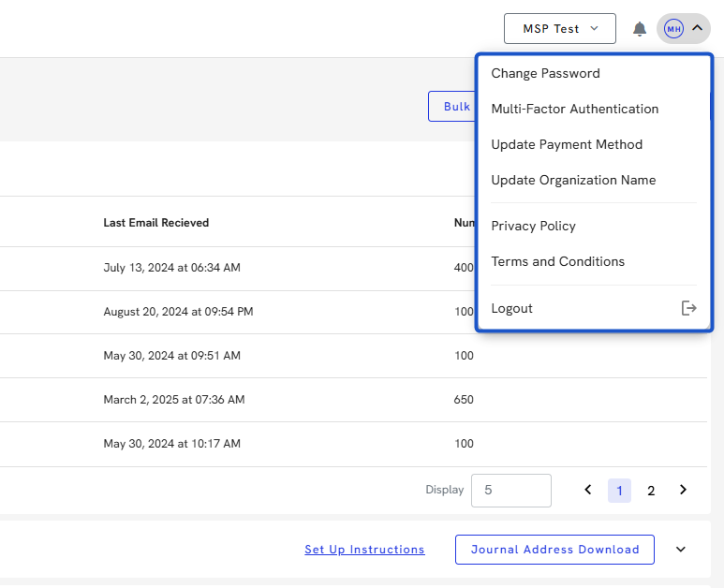This screenshot has height=588, width=724.
Task: Click the logout arrow icon
Action: pyautogui.click(x=688, y=308)
